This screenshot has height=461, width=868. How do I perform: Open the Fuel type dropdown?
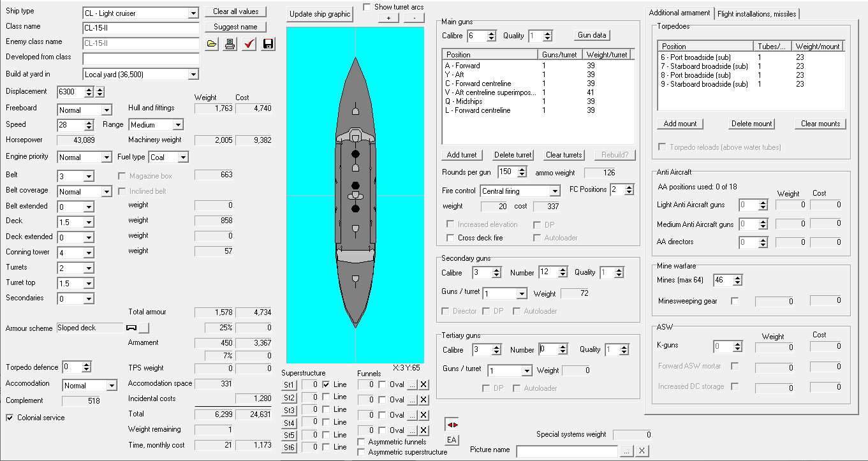(183, 157)
